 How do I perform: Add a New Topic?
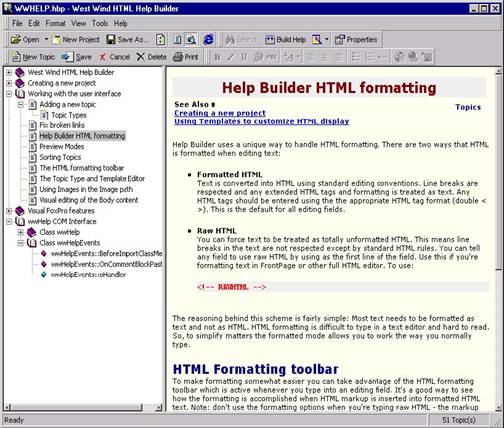point(33,57)
